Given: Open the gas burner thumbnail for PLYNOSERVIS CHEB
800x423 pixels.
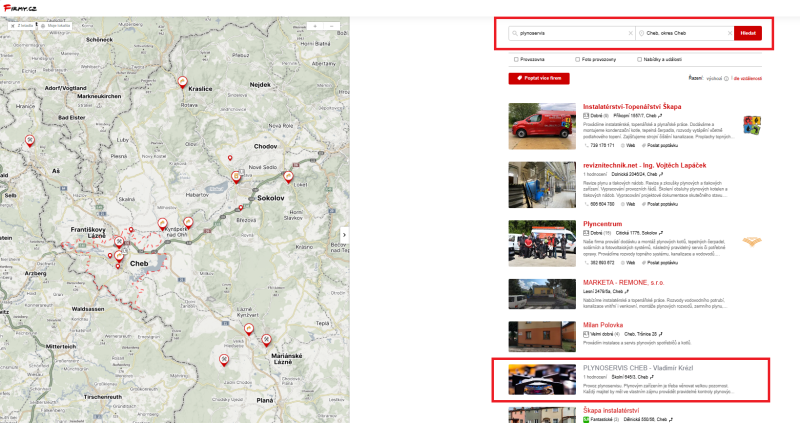Looking at the screenshot, I should click(542, 380).
